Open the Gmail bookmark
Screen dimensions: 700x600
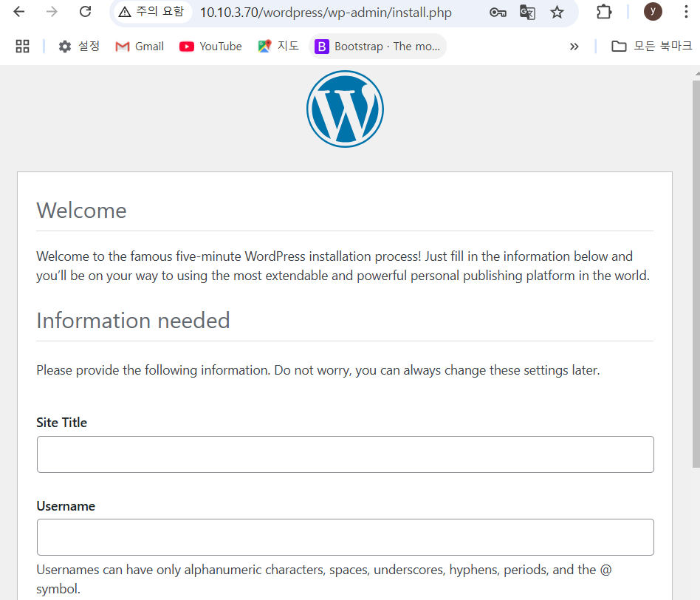click(140, 46)
